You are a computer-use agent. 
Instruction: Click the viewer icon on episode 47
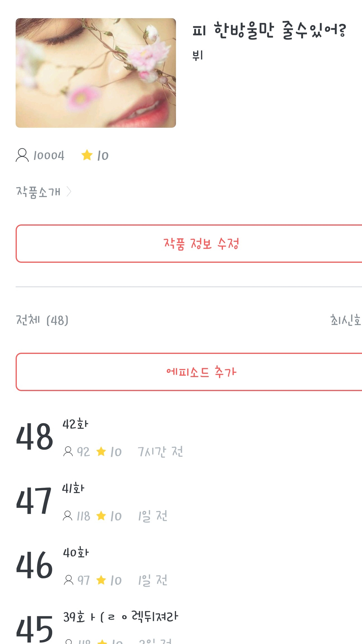click(x=68, y=516)
